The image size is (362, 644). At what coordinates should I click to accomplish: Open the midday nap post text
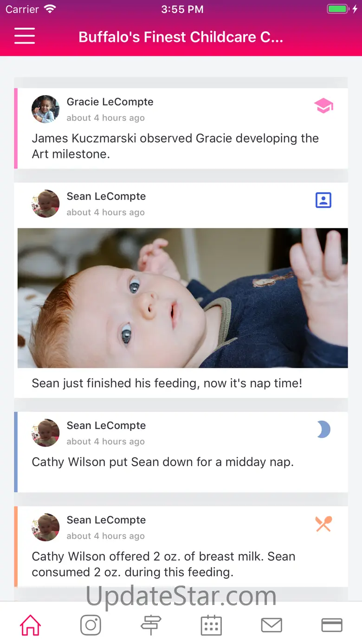(162, 462)
